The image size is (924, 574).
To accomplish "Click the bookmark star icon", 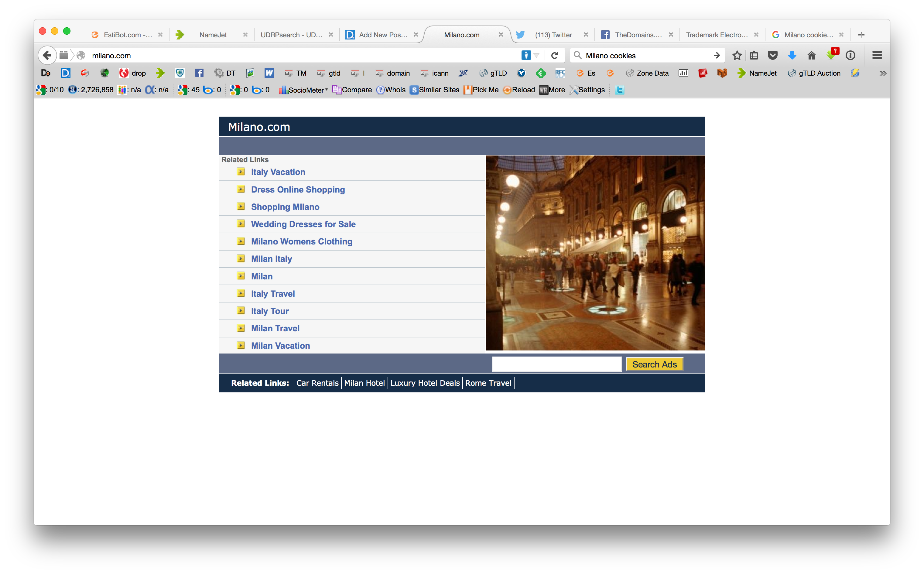I will [737, 55].
